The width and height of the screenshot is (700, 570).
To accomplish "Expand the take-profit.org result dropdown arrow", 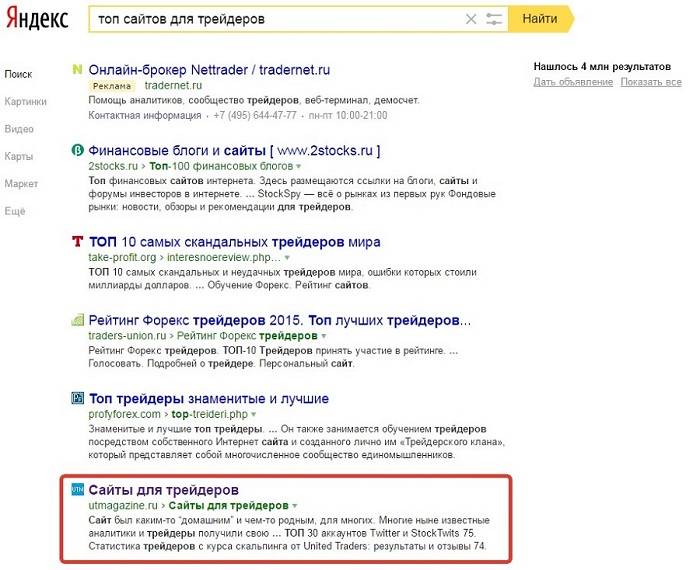I will [288, 258].
